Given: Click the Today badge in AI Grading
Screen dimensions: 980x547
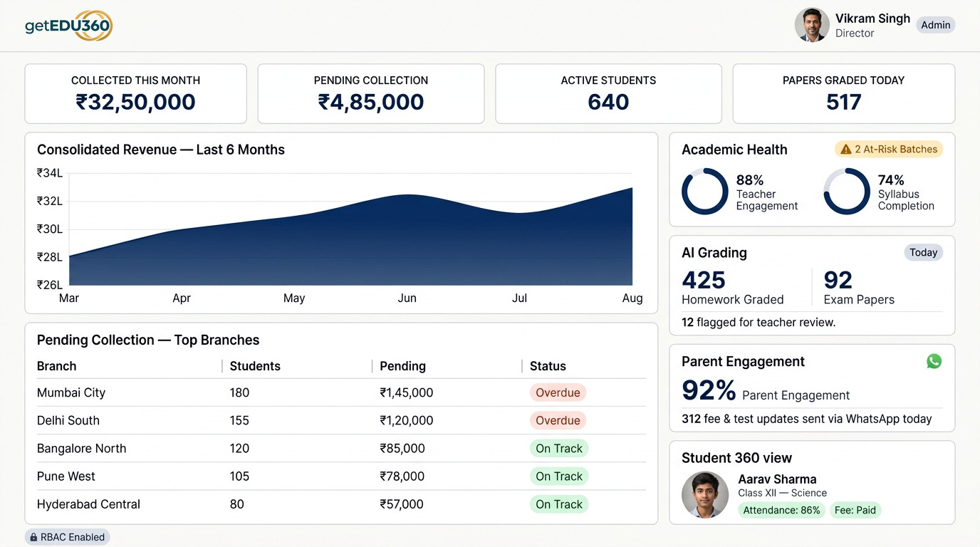Looking at the screenshot, I should (x=923, y=252).
